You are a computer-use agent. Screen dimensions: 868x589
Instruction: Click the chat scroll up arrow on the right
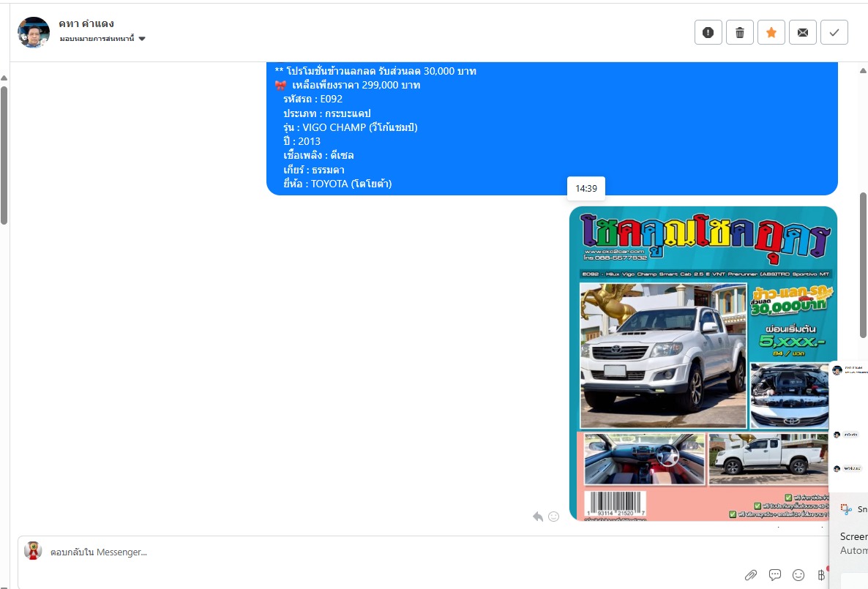click(x=863, y=71)
